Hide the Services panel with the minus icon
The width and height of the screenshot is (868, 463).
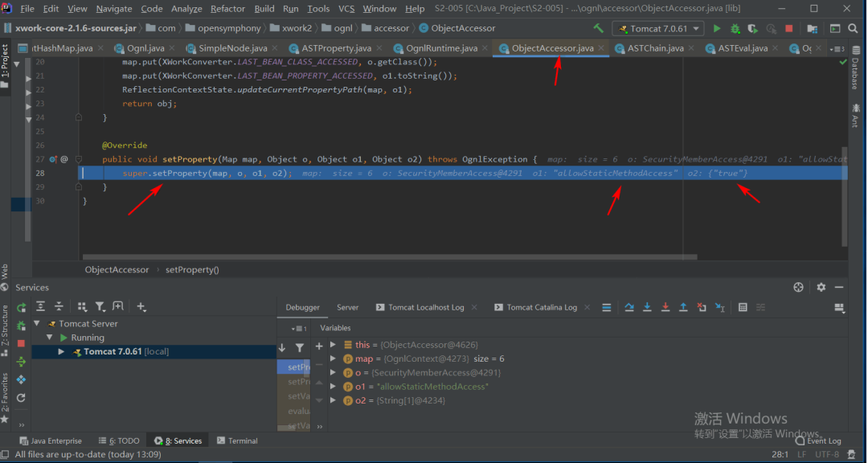tap(839, 287)
